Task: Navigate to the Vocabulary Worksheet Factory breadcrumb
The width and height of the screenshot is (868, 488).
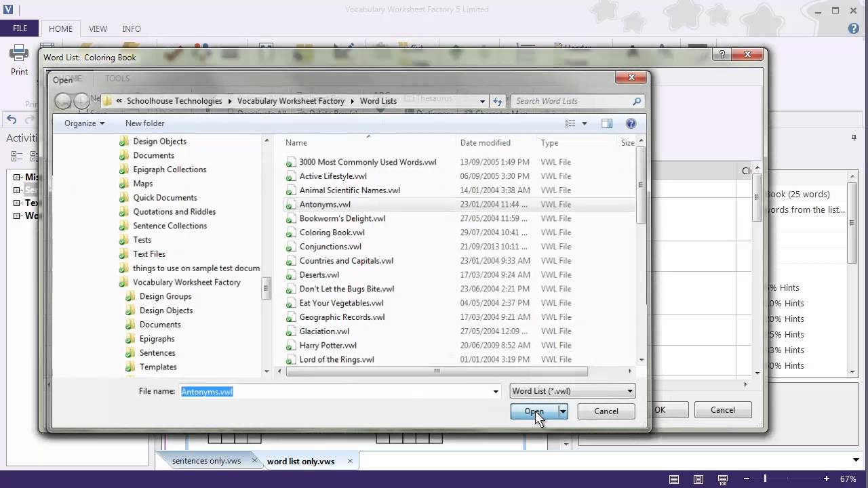Action: click(x=291, y=101)
